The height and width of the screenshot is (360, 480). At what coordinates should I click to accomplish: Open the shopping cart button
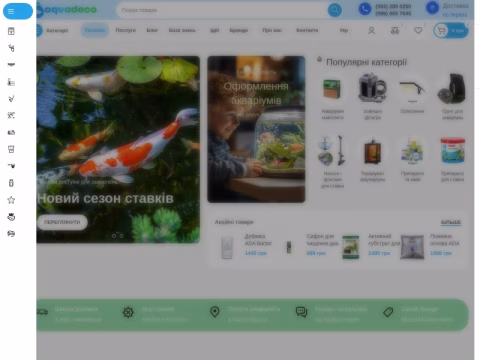coord(451,31)
